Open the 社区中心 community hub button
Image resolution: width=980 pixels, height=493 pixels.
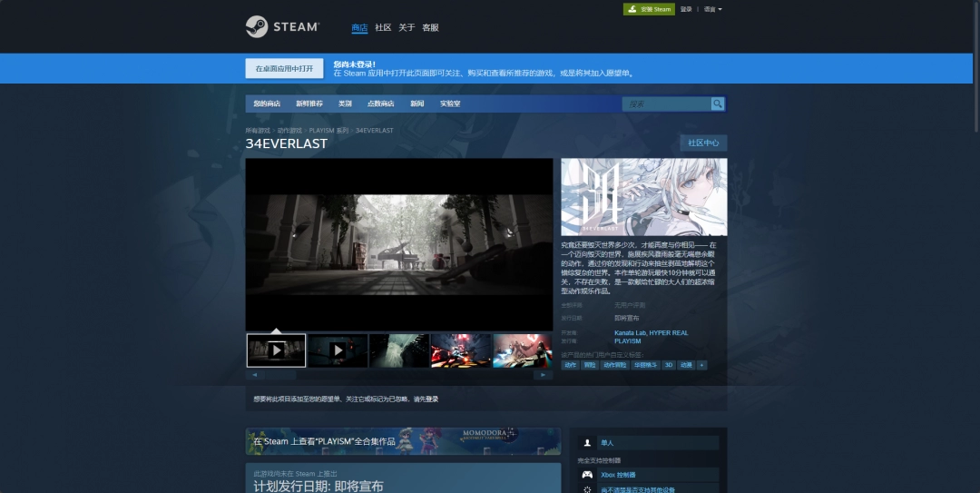703,143
